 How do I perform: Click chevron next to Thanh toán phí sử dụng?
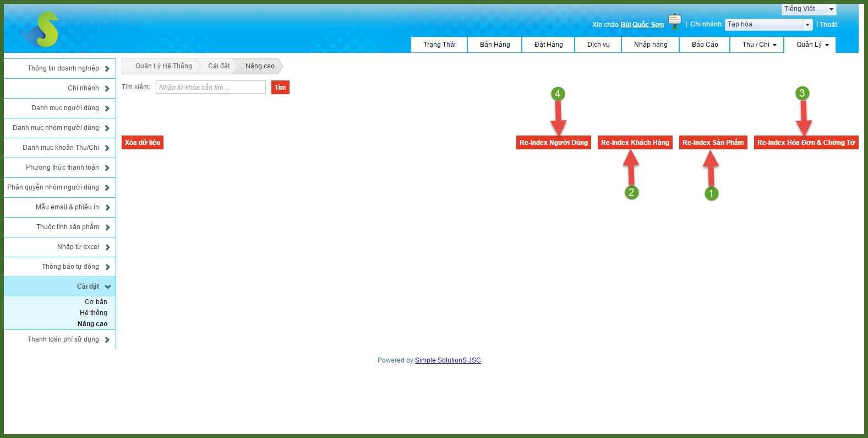pos(107,340)
